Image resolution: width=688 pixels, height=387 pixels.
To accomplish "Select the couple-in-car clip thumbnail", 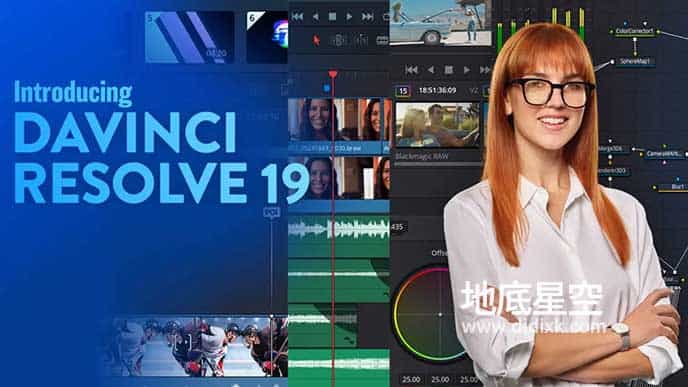I will pos(437,125).
